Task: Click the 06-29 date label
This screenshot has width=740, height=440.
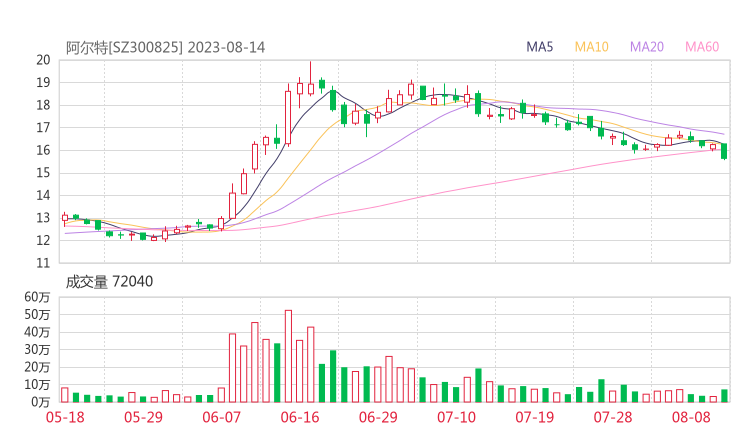Action: (378, 418)
